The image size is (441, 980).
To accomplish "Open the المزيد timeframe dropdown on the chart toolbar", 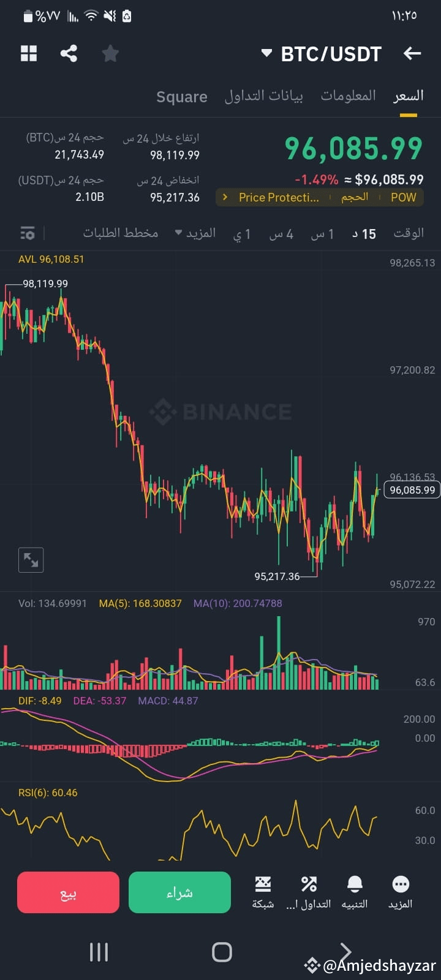I will click(x=194, y=233).
